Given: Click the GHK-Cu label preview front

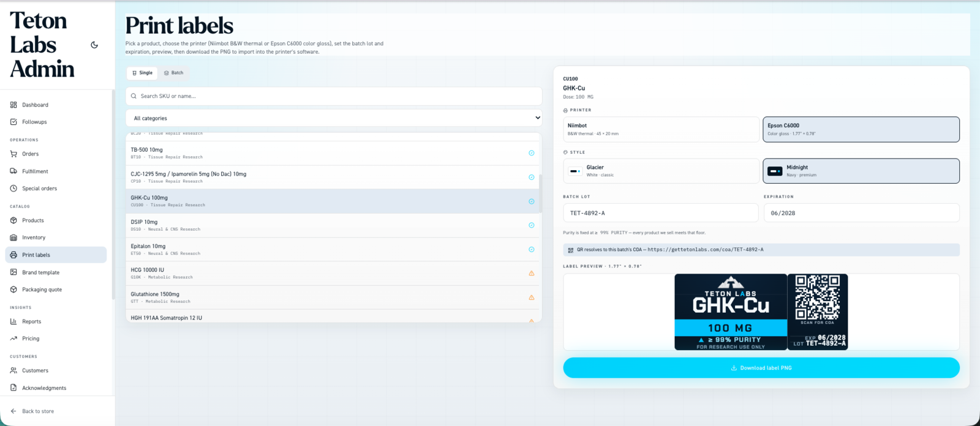Looking at the screenshot, I should point(731,312).
